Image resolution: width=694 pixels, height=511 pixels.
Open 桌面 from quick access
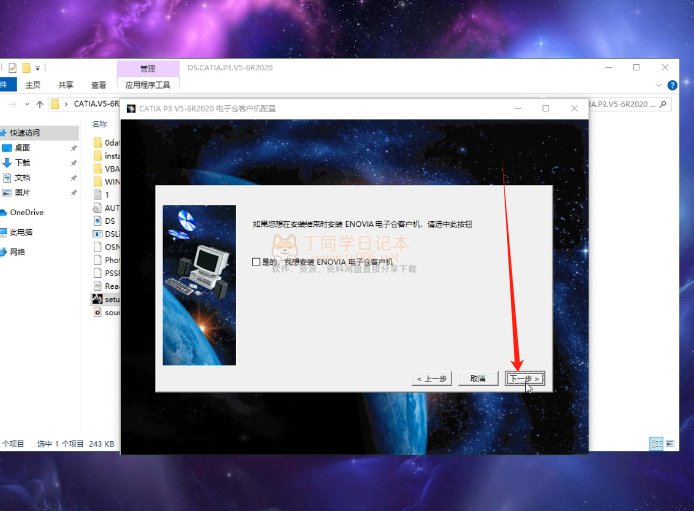(x=22, y=147)
